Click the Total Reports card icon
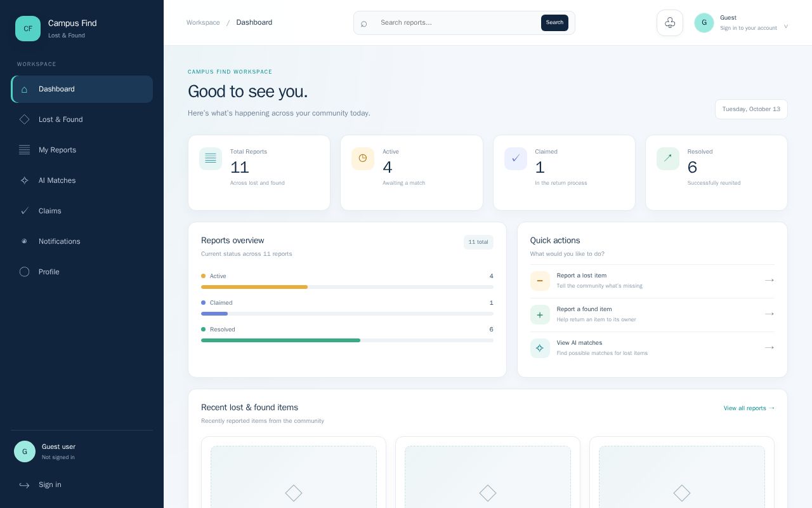Screen dimensions: 812x508 click(x=211, y=159)
